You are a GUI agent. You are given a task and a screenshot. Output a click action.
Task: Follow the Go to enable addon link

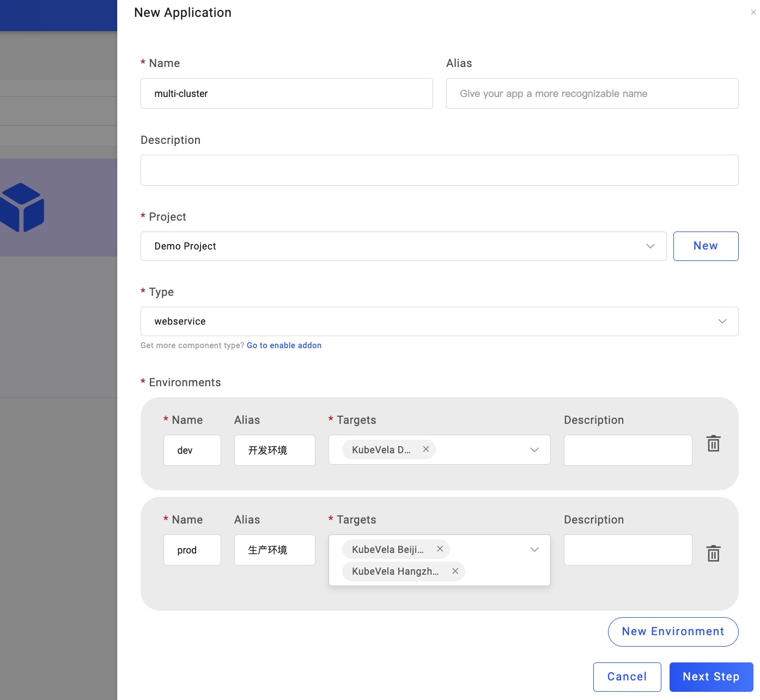tap(284, 345)
